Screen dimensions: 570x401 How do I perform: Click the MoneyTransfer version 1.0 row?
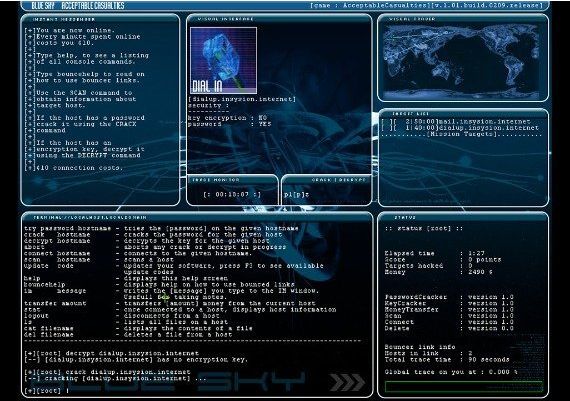click(449, 309)
